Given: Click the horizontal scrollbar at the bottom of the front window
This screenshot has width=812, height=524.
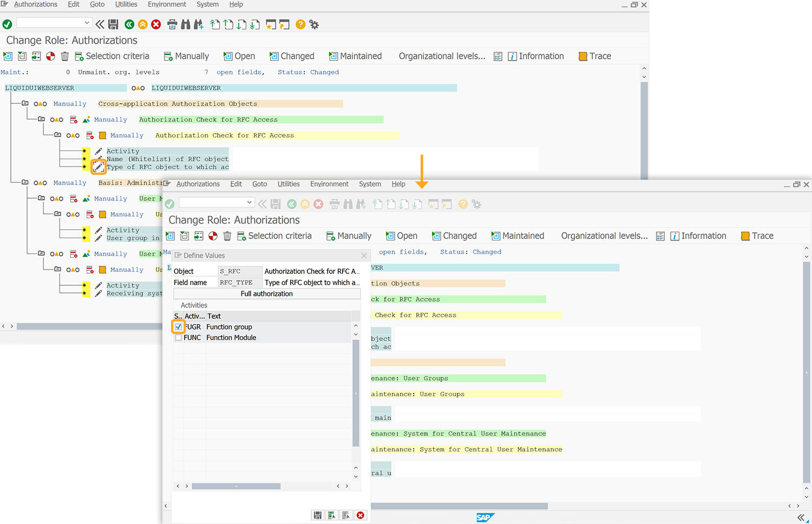Looking at the screenshot, I should [x=459, y=506].
